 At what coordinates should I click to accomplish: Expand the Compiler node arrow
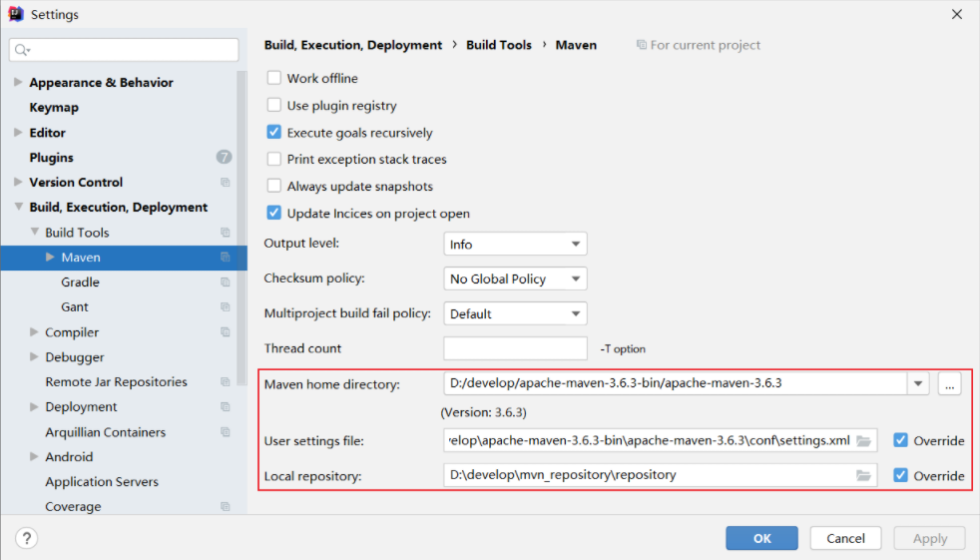34,331
